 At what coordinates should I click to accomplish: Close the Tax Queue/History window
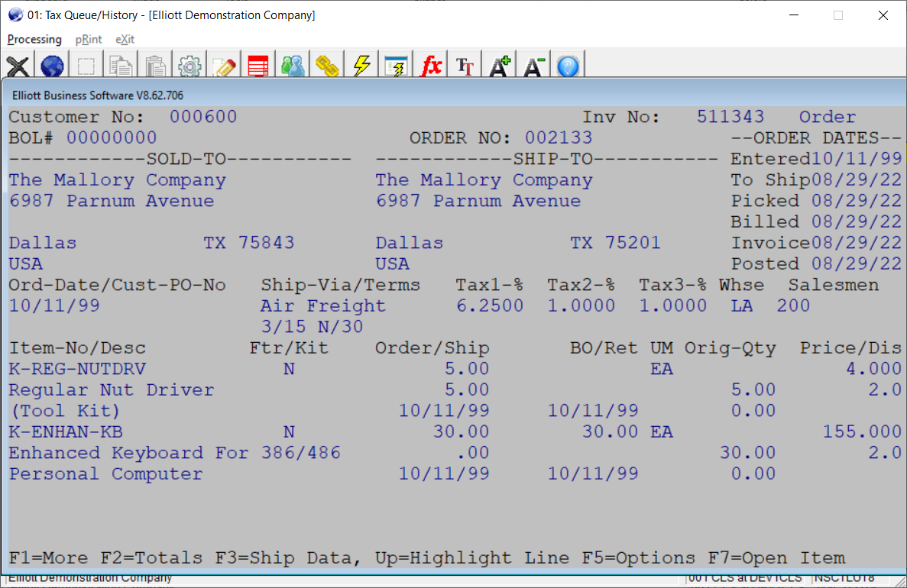click(883, 15)
